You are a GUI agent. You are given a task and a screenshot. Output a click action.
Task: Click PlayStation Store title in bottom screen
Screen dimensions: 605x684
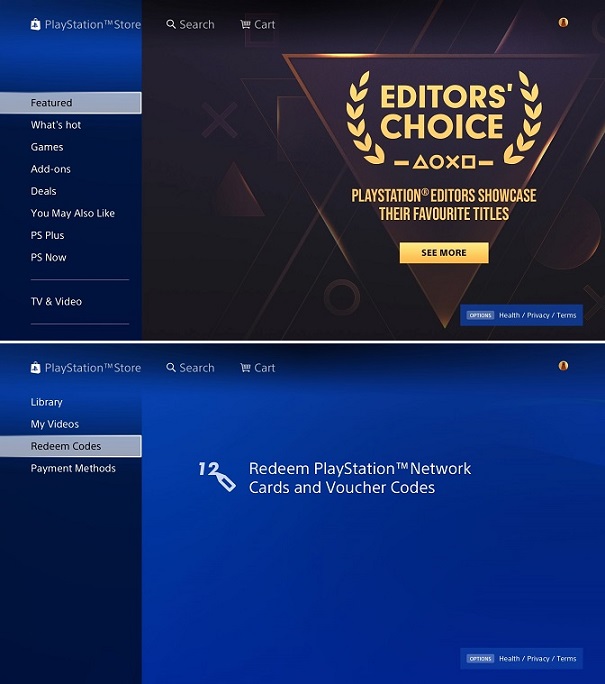click(x=93, y=368)
